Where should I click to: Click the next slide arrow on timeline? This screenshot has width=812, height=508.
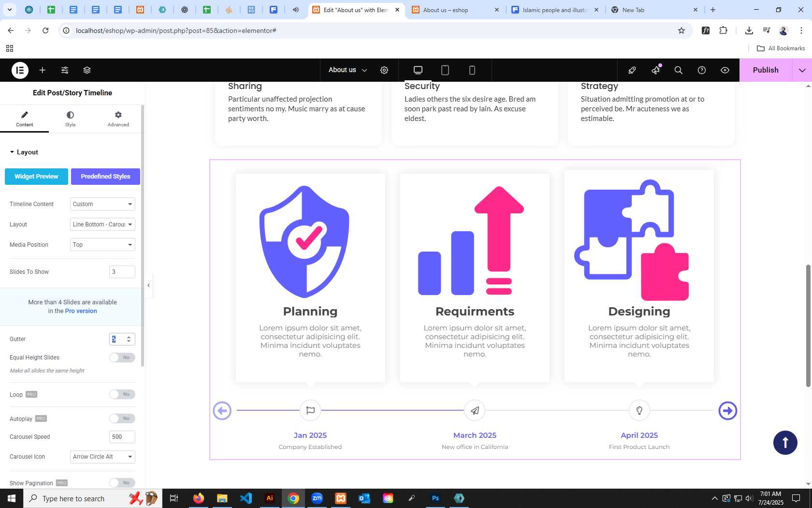click(x=728, y=411)
